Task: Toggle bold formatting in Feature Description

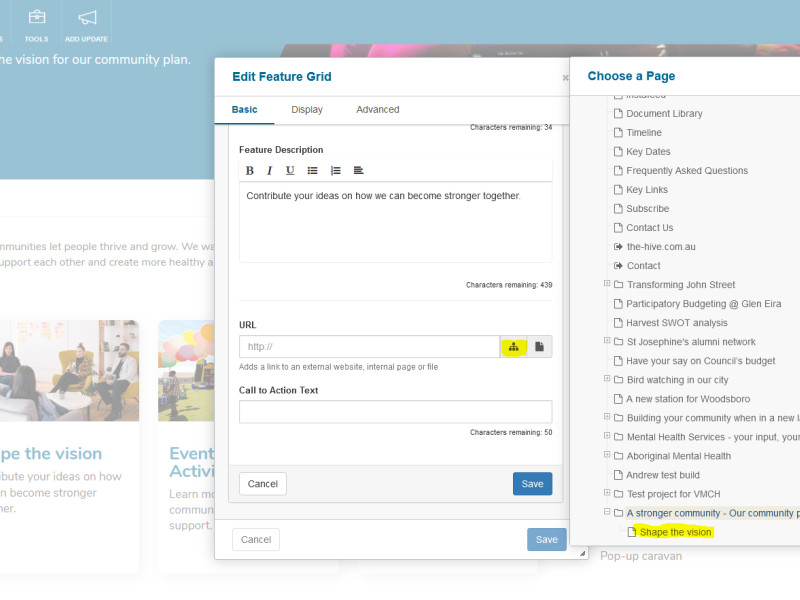Action: pos(250,171)
